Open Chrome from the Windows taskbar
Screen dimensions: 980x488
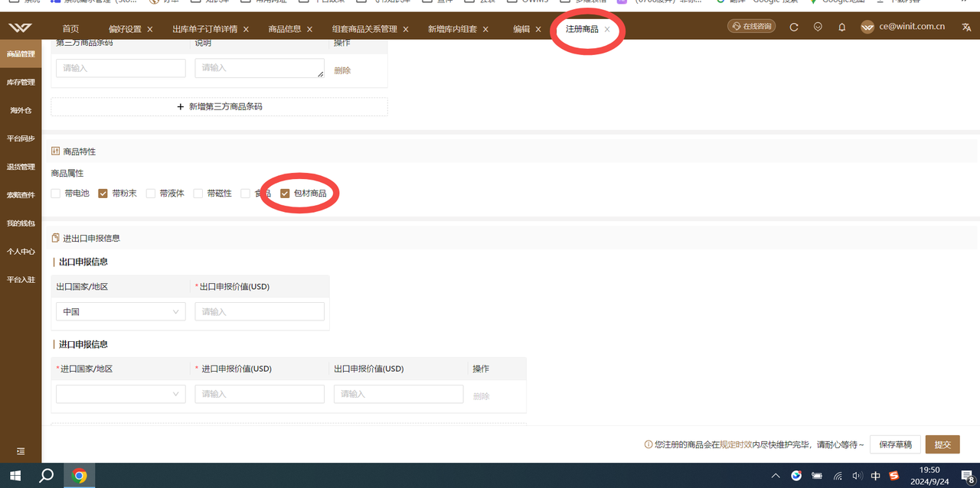pos(79,474)
